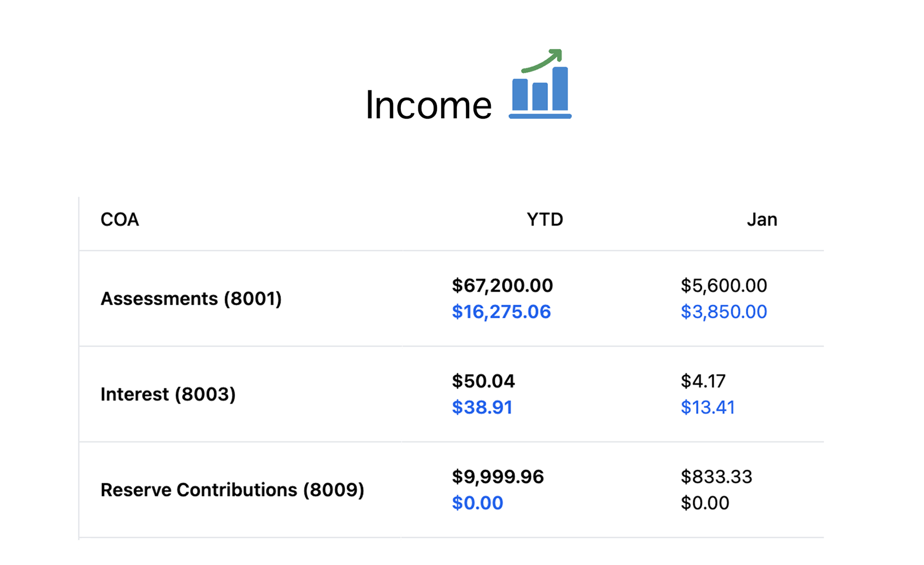
Task: Click the $67,200.00 Assessments YTD budget amount
Action: pos(502,285)
